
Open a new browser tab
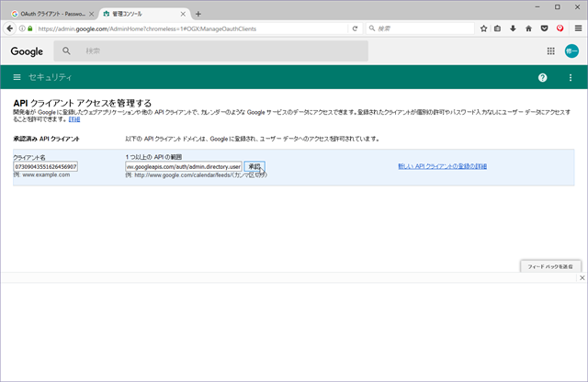point(198,14)
